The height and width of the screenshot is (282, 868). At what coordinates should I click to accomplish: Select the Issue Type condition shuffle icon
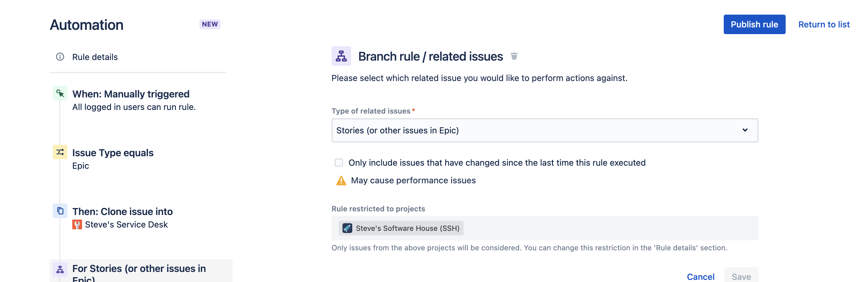[60, 152]
